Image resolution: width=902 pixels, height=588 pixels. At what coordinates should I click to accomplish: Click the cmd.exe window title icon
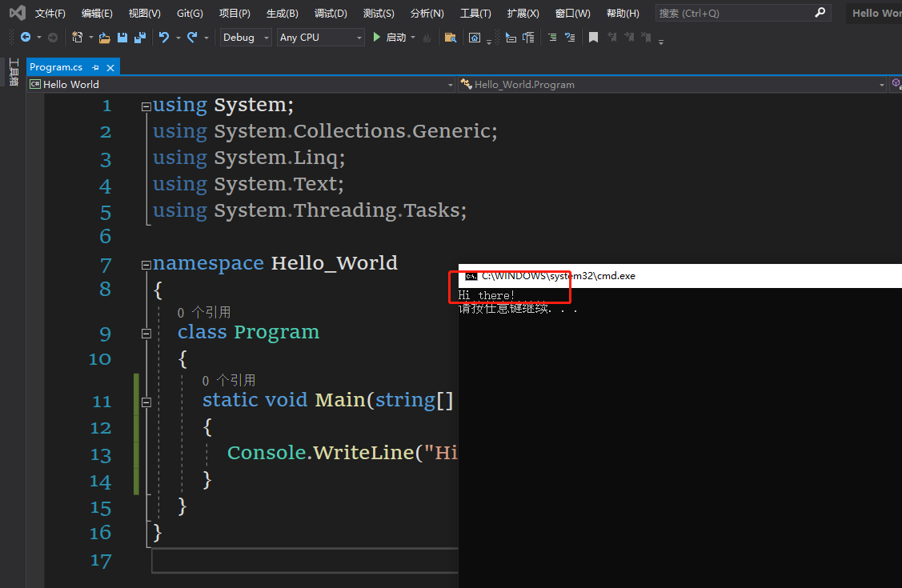(471, 277)
